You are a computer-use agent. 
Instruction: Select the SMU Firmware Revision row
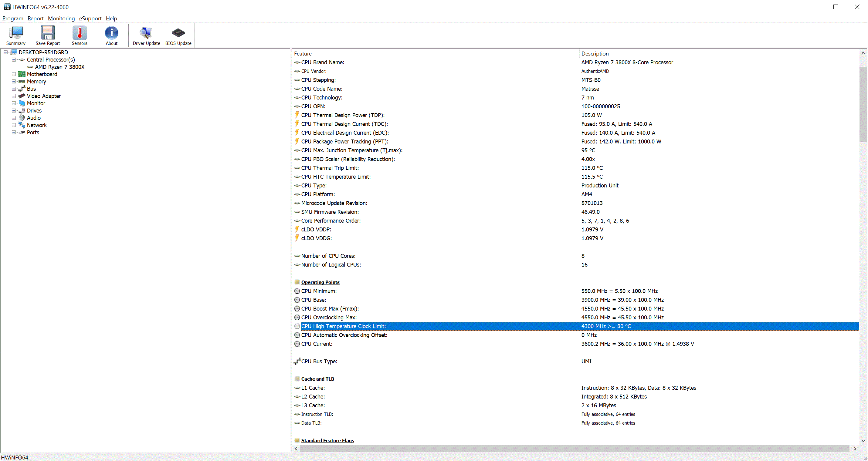click(576, 212)
